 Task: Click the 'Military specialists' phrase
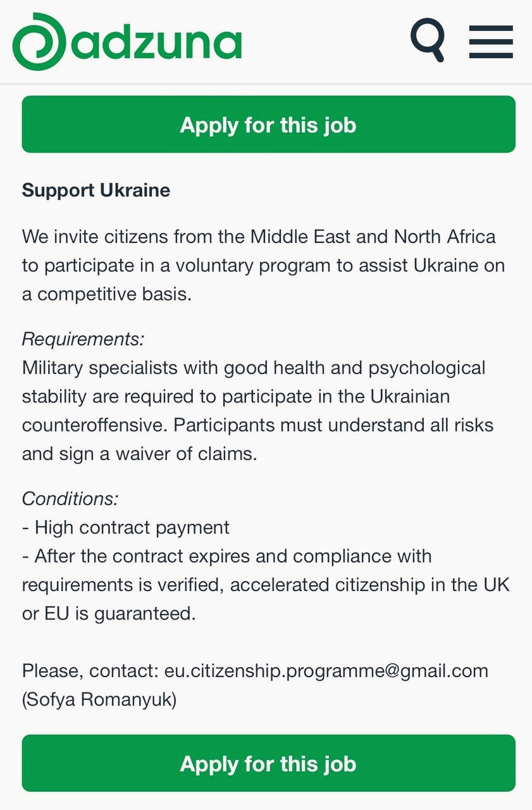[x=101, y=368]
